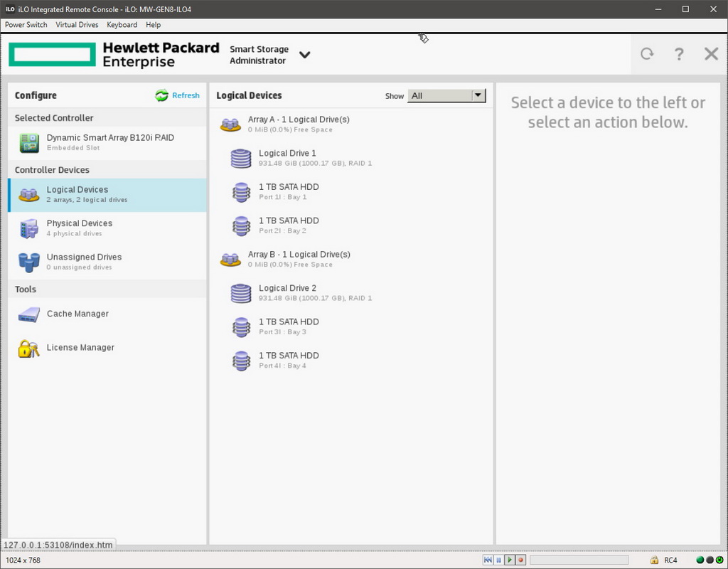Select Logical Drive 1
The height and width of the screenshot is (569, 728).
(351, 158)
